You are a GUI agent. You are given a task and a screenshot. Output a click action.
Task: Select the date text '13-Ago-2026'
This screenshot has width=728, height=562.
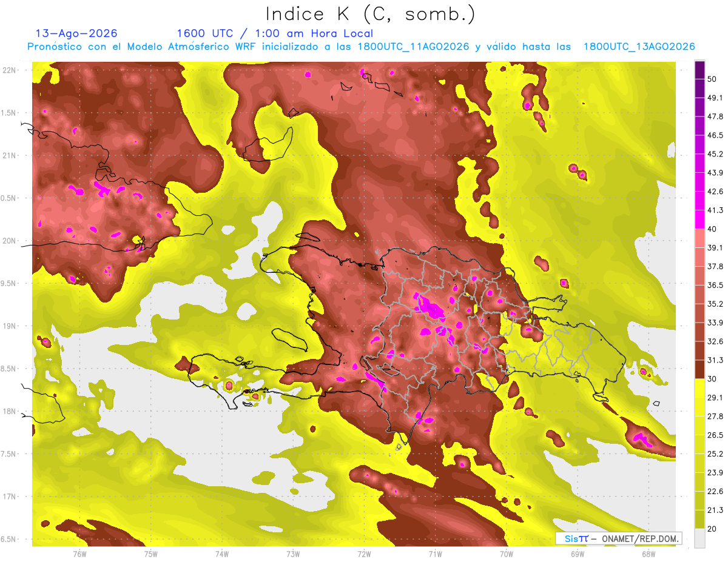tap(76, 33)
